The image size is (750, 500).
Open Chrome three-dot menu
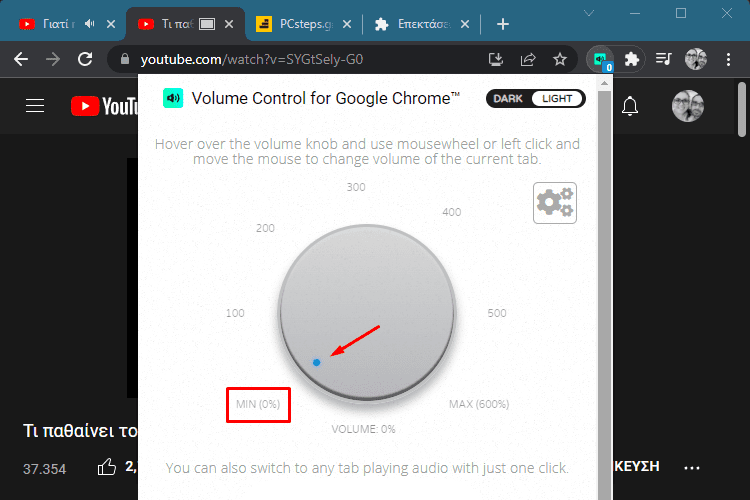coord(728,59)
